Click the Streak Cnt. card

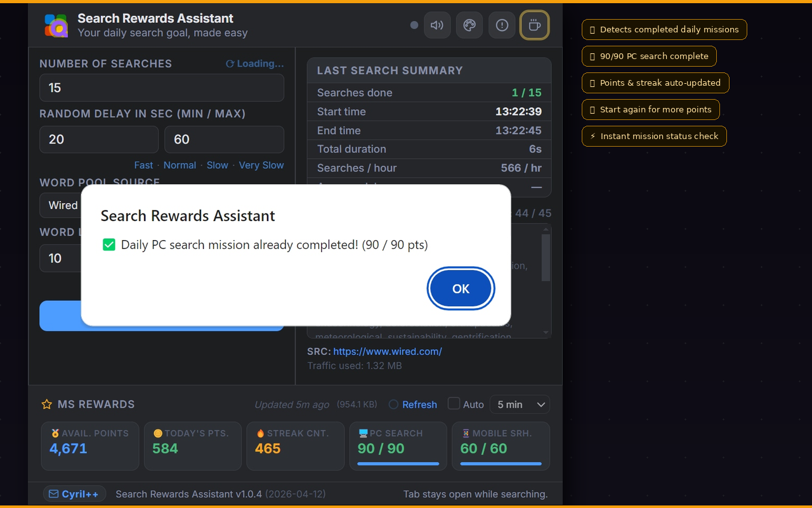[296, 446]
